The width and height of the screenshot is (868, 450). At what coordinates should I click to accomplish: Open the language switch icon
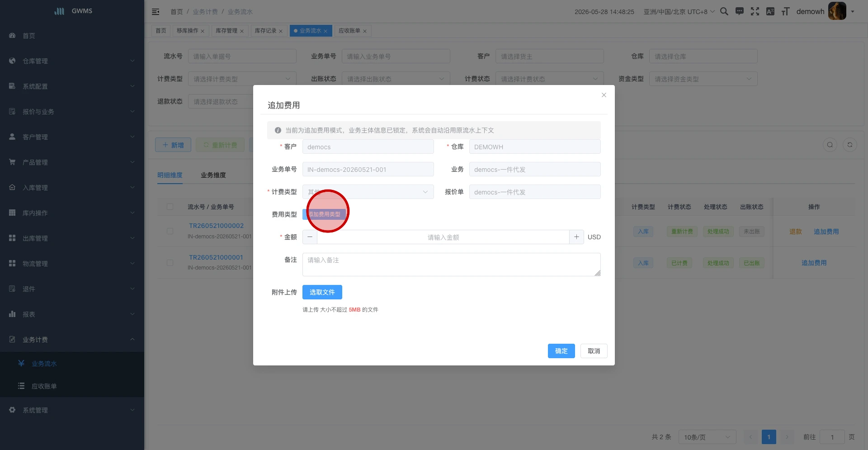point(770,11)
